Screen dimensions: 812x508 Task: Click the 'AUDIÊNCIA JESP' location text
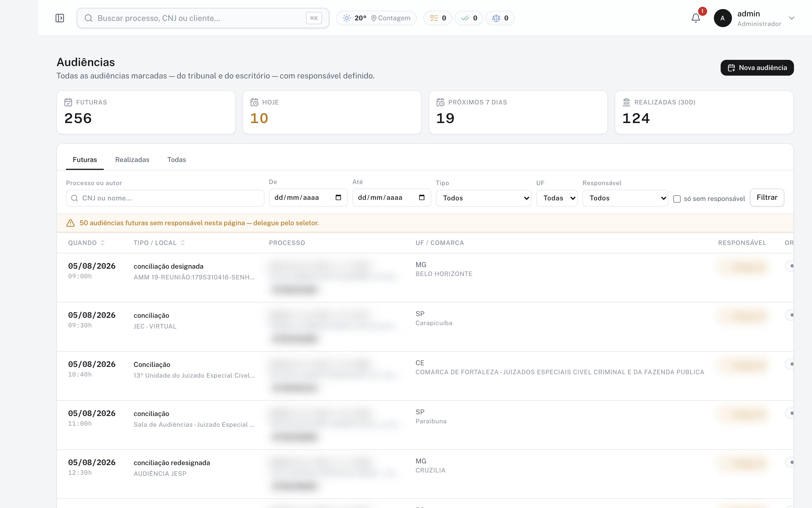pyautogui.click(x=160, y=473)
